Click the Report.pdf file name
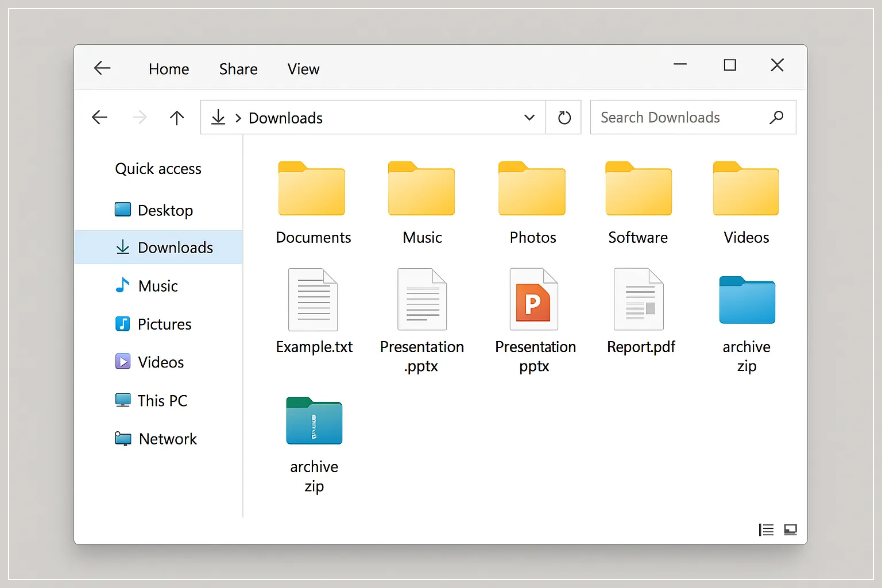The width and height of the screenshot is (882, 588). pyautogui.click(x=641, y=347)
